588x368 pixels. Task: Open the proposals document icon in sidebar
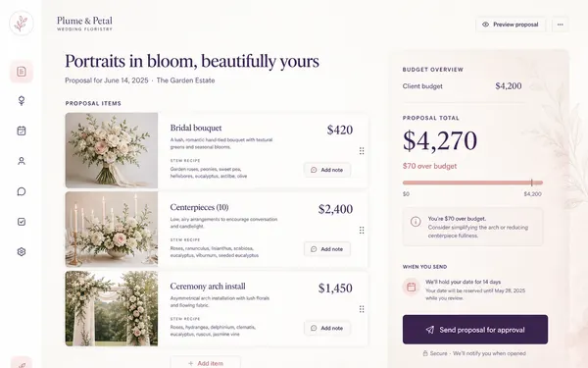pos(22,72)
